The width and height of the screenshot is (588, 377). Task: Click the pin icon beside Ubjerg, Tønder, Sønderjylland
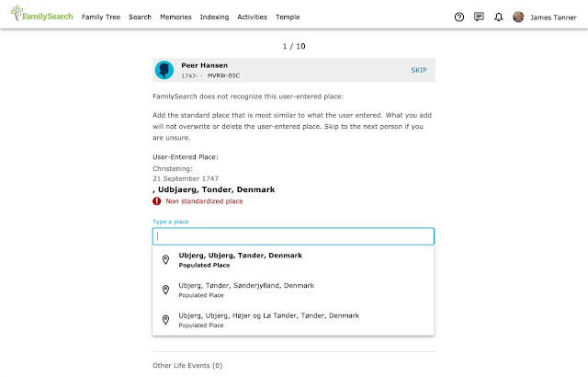tap(165, 290)
